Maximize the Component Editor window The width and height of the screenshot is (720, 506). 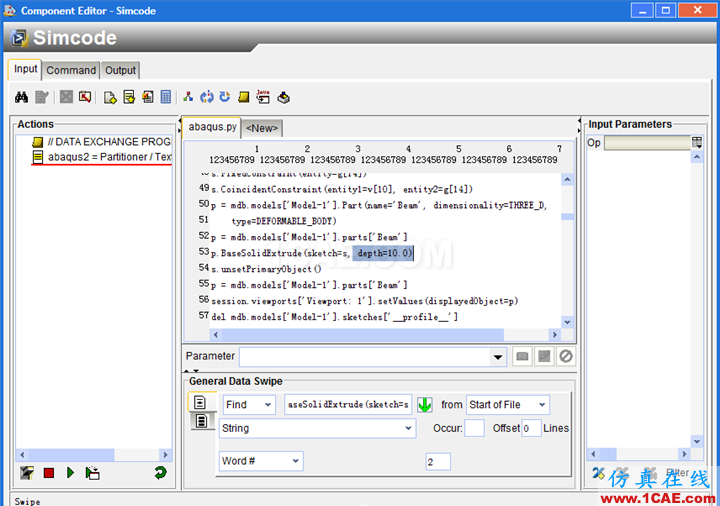click(x=665, y=10)
